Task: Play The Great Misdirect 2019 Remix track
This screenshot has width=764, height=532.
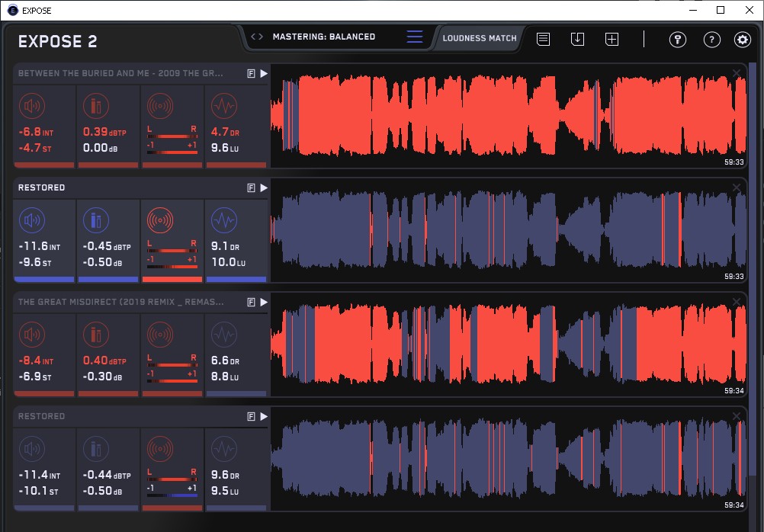Action: pos(264,302)
